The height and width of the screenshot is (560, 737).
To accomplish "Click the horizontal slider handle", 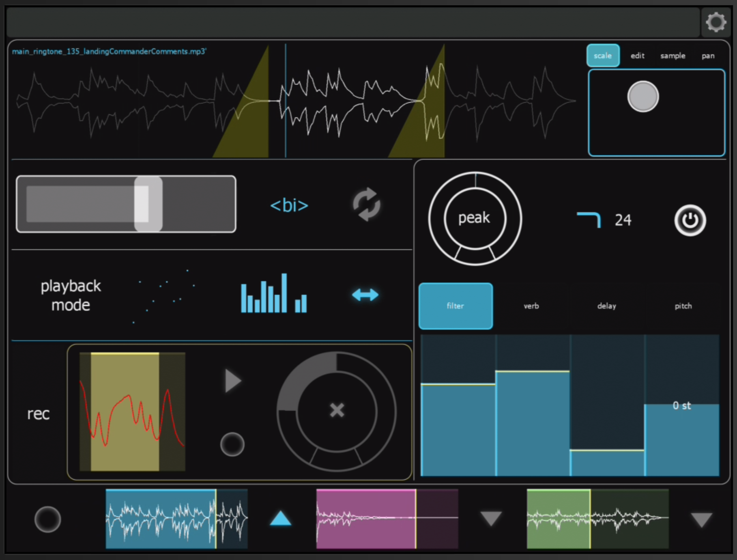I will 148,204.
